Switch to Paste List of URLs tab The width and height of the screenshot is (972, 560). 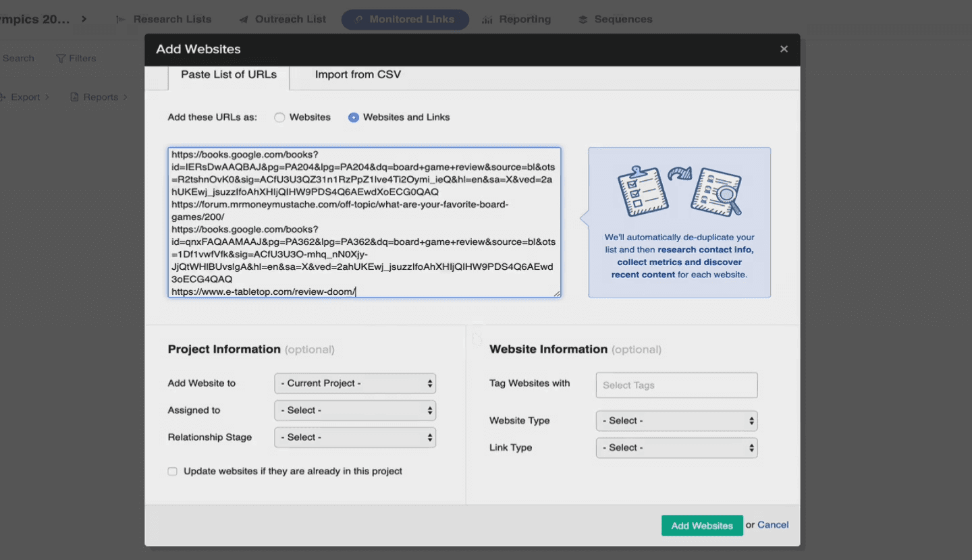pos(229,75)
